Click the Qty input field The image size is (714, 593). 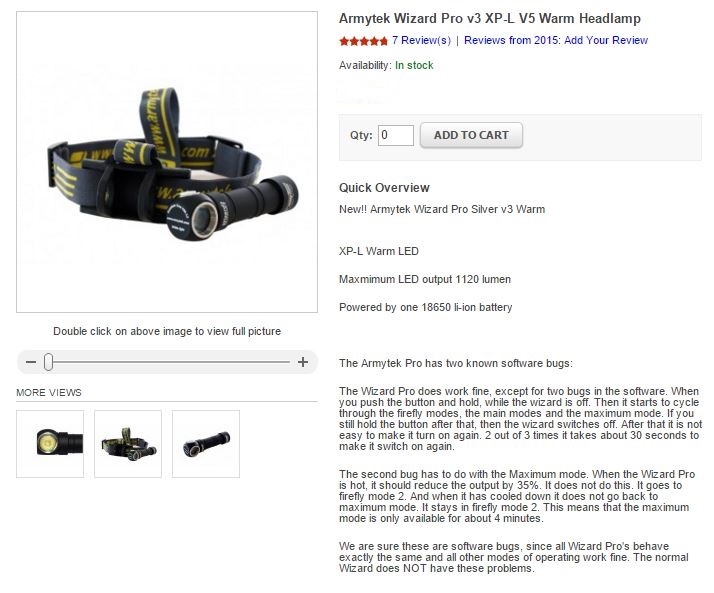tap(396, 135)
